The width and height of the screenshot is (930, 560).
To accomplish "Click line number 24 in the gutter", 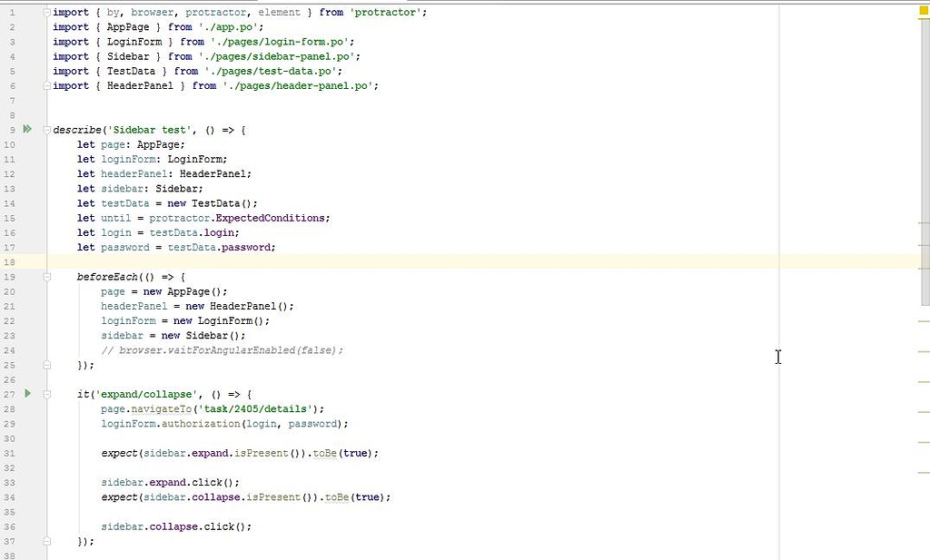I will tap(9, 350).
